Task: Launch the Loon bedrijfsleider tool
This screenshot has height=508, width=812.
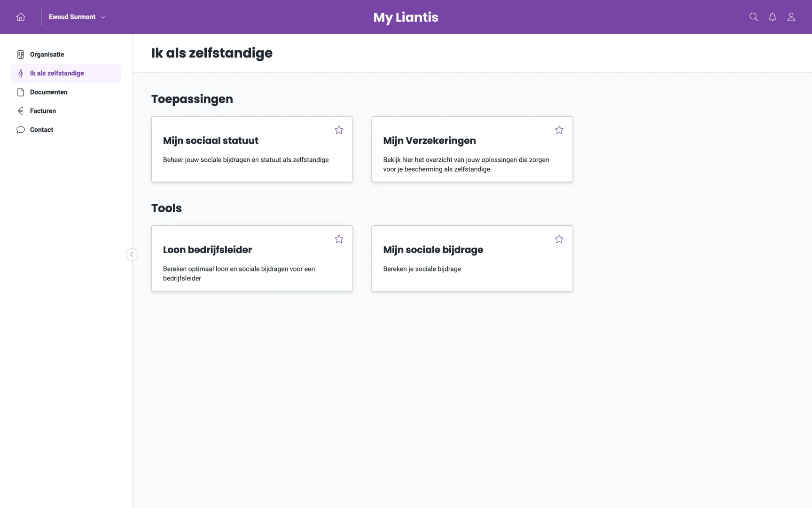Action: point(252,258)
